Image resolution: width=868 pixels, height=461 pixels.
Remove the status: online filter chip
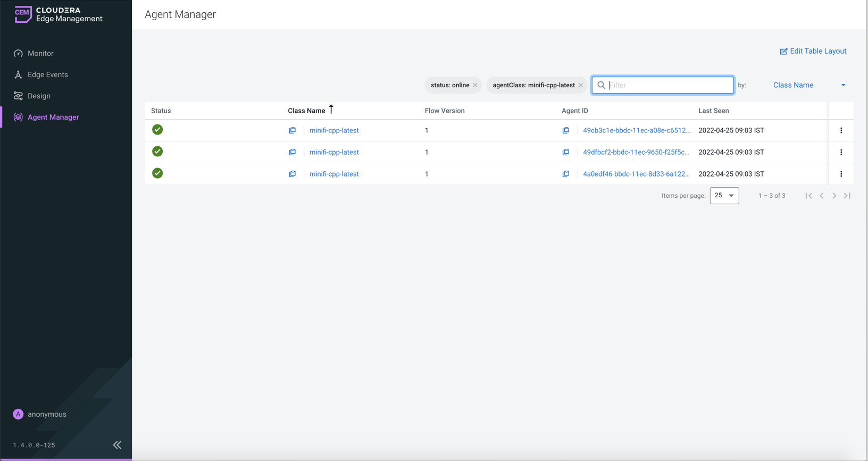pyautogui.click(x=475, y=85)
